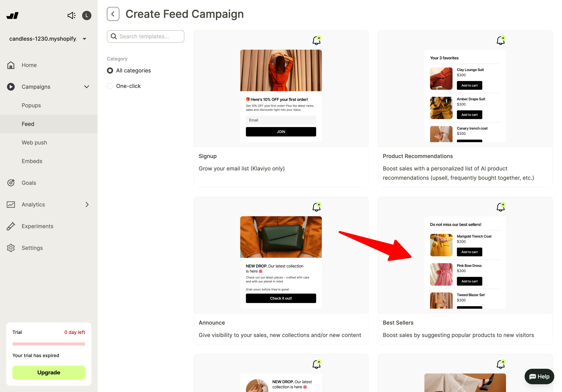Click the bell icon on Signup template
Viewport: 562px width, 392px height.
click(x=316, y=40)
